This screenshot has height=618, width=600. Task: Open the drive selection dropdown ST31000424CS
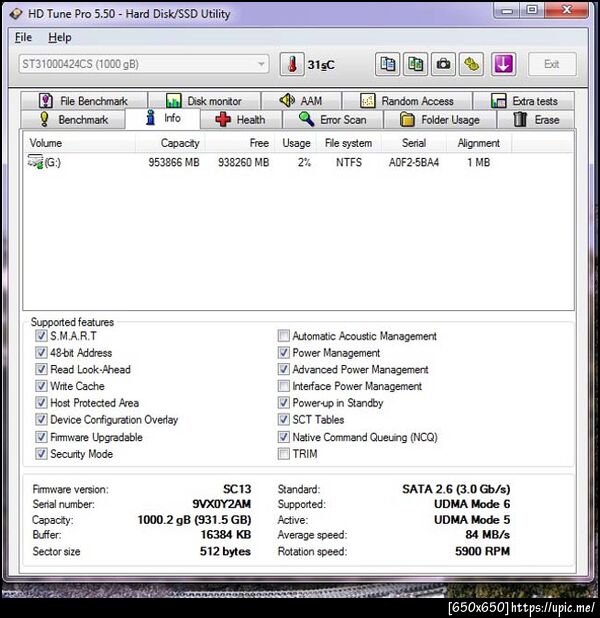144,64
